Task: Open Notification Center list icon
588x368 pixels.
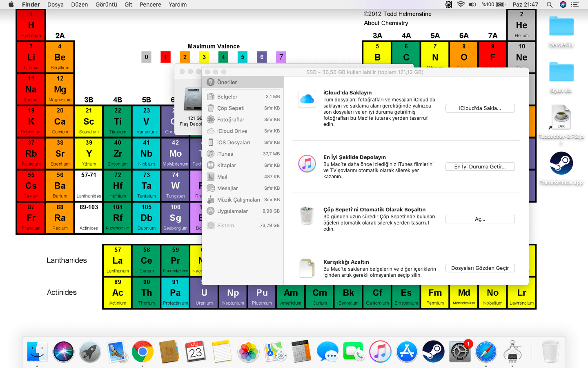Action: tap(575, 4)
